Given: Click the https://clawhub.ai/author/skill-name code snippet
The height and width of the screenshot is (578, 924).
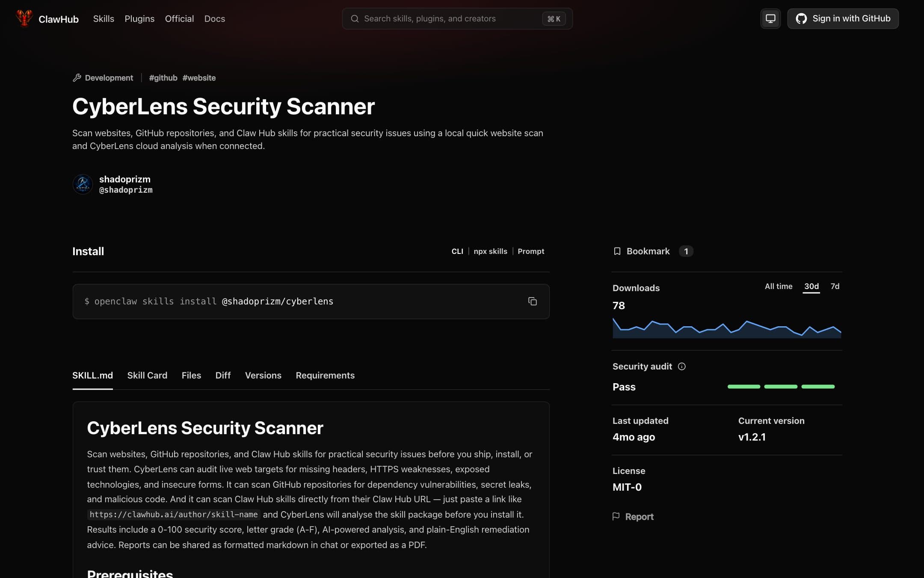Looking at the screenshot, I should point(174,514).
